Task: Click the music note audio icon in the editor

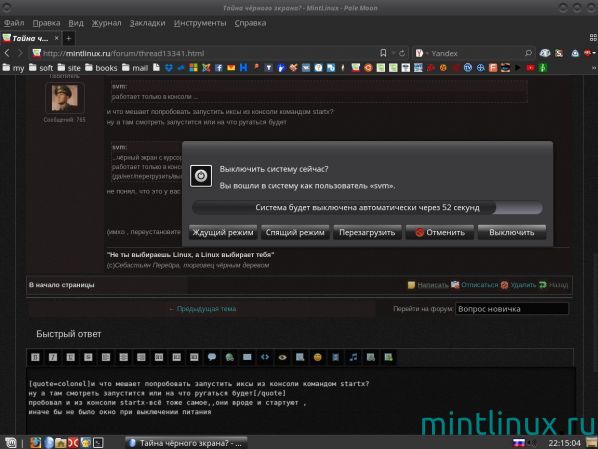Action: (354, 357)
